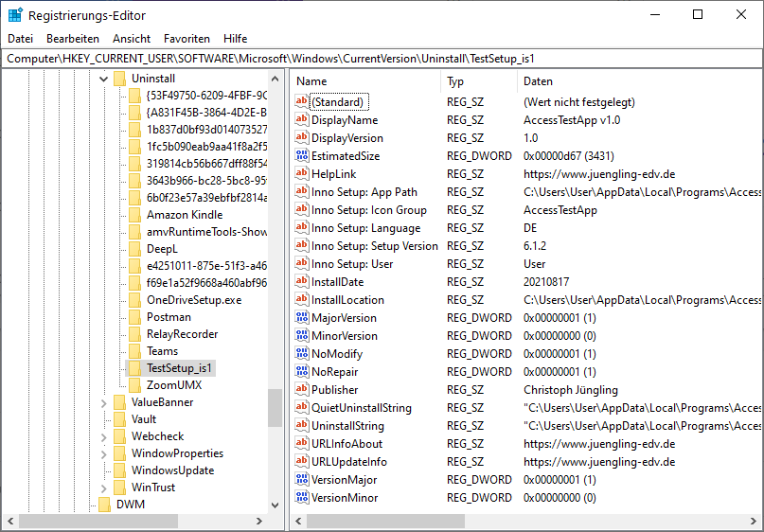Select the Inno Setup: Language value

(x=365, y=228)
